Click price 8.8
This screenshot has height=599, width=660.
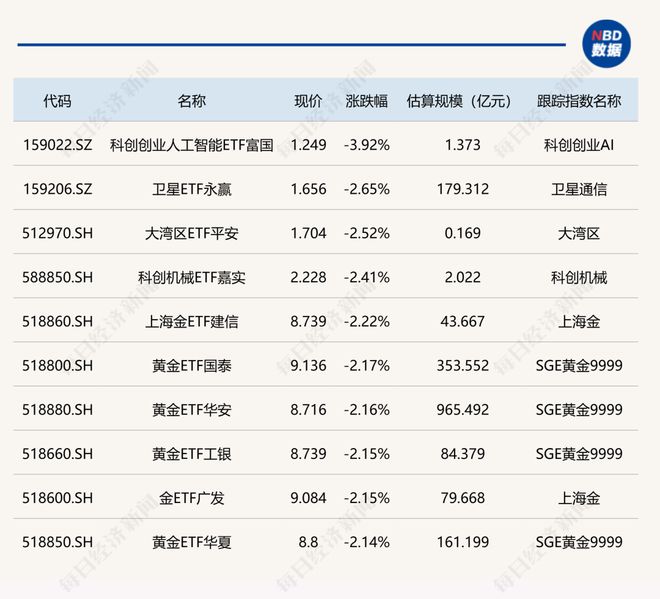click(308, 542)
